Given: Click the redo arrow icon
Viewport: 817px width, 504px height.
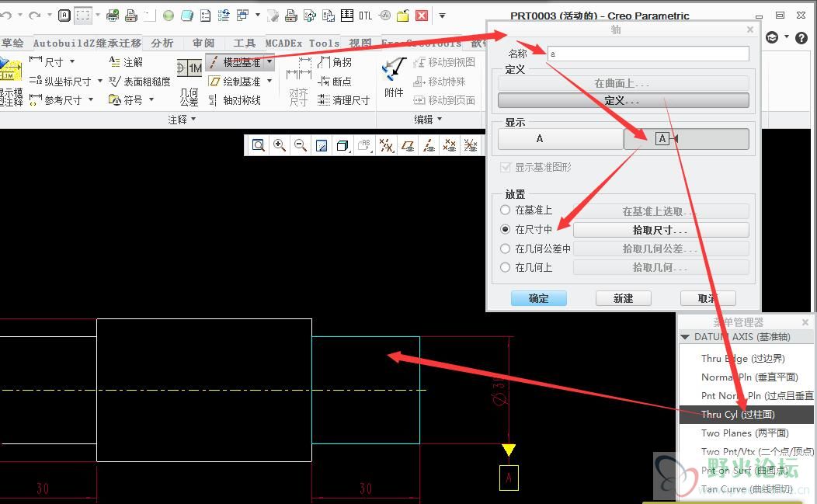Looking at the screenshot, I should point(34,15).
